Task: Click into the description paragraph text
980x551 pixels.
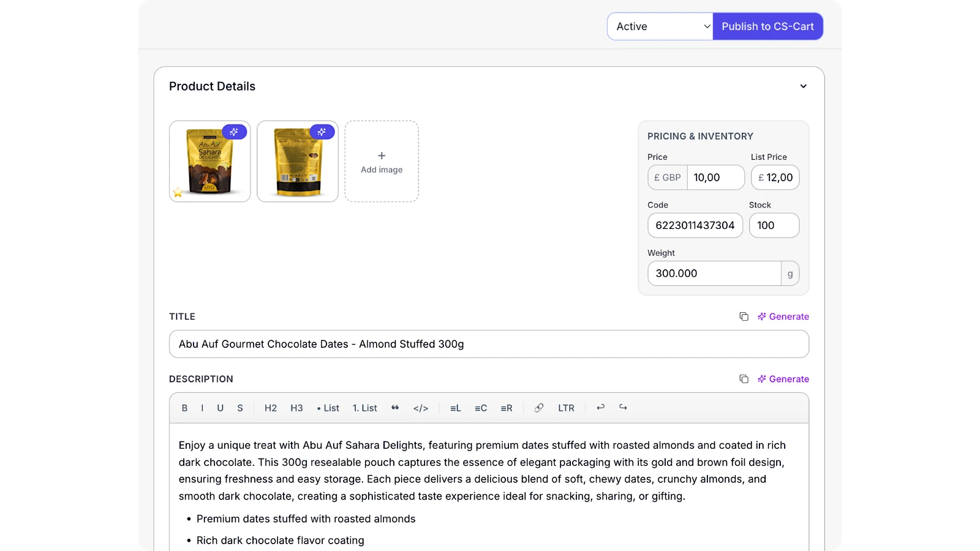Action: tap(483, 470)
